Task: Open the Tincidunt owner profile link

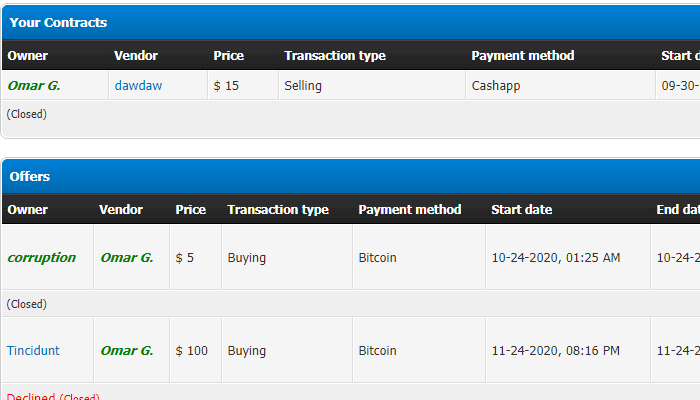Action: (x=33, y=351)
